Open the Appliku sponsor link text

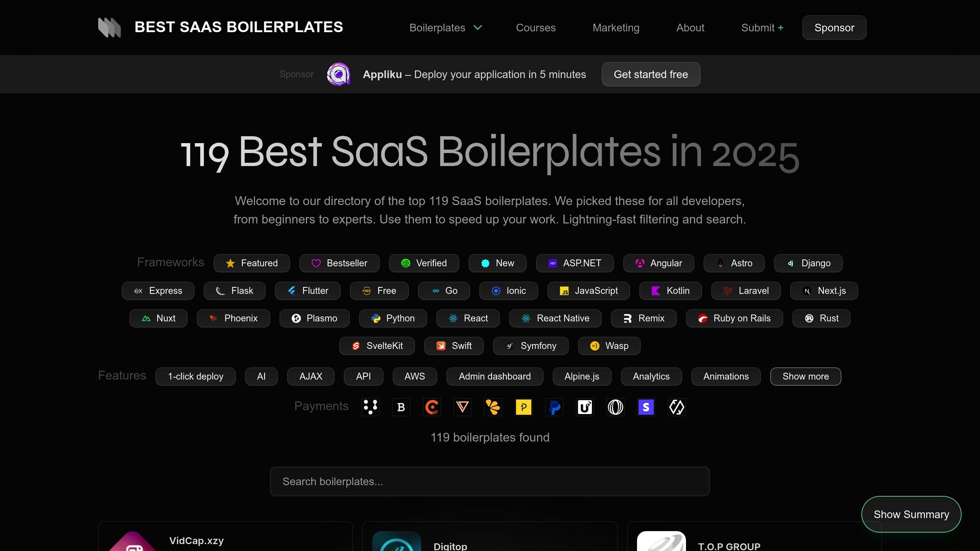[x=474, y=74]
